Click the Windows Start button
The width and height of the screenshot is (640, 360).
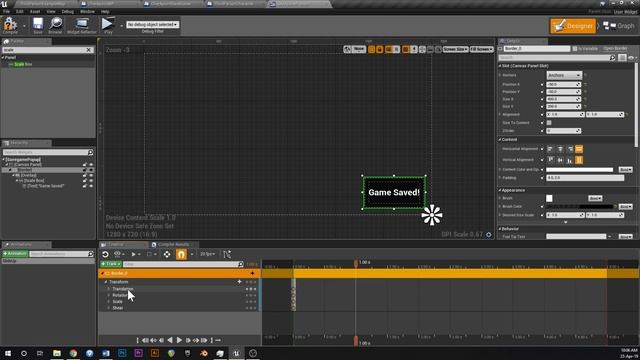[x=8, y=353]
